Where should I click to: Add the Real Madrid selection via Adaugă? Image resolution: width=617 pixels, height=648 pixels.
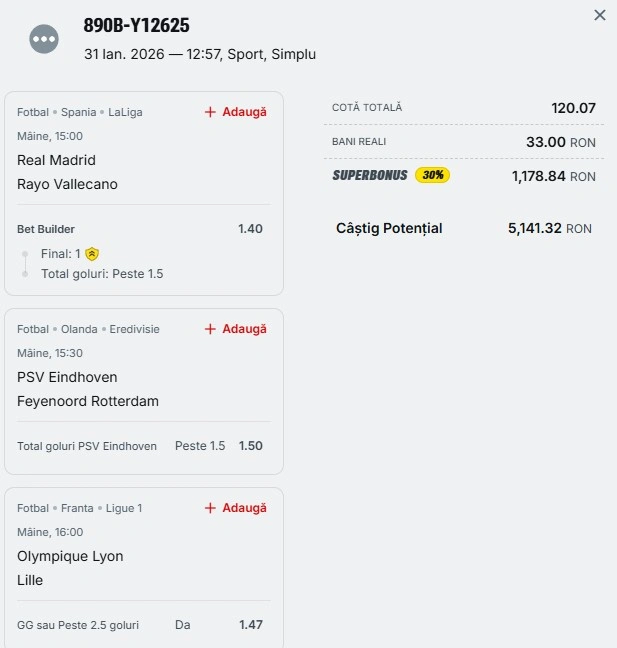[x=236, y=112]
